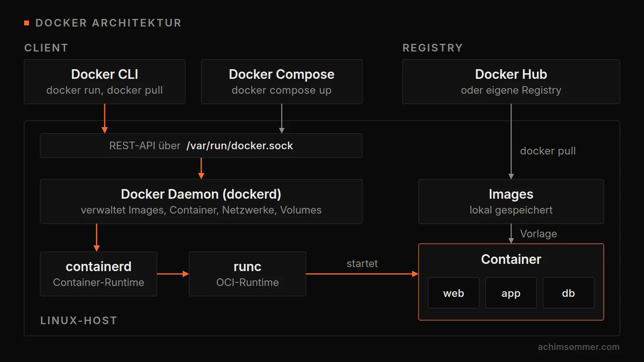Select the Docker Compose box
Image resolution: width=644 pixels, height=362 pixels.
pos(282,82)
